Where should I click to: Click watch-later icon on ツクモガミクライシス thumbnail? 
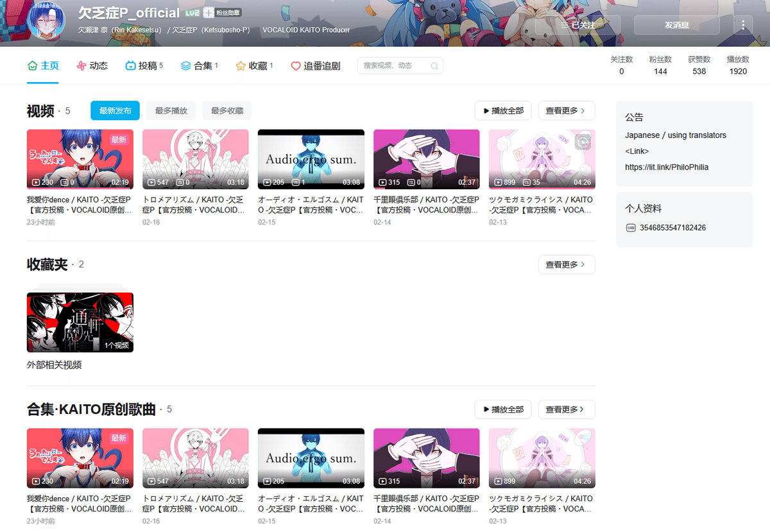583,142
